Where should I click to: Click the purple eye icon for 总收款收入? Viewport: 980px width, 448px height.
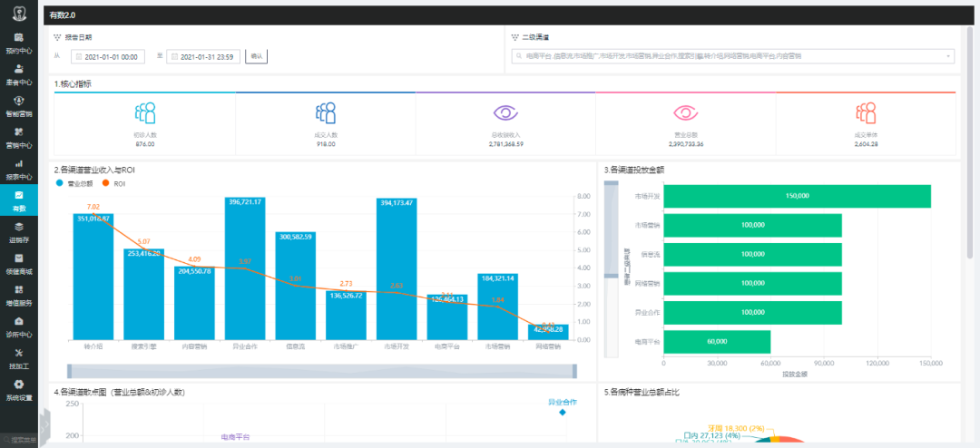click(505, 112)
